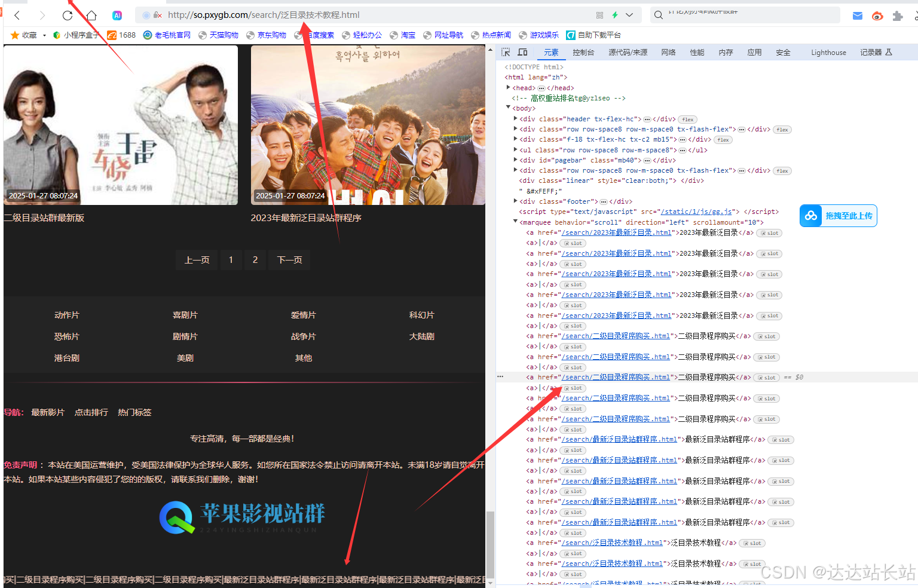Expand the div id pagebar node

pos(515,160)
